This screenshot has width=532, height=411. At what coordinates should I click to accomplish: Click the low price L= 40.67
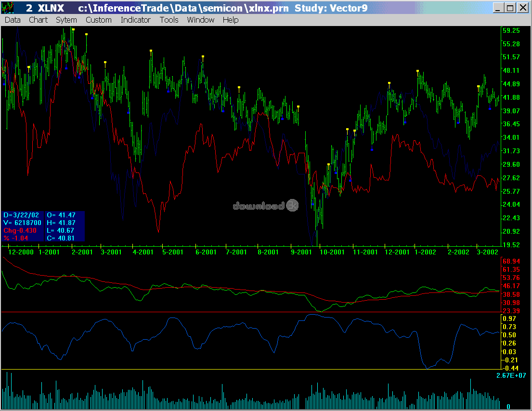pyautogui.click(x=60, y=230)
